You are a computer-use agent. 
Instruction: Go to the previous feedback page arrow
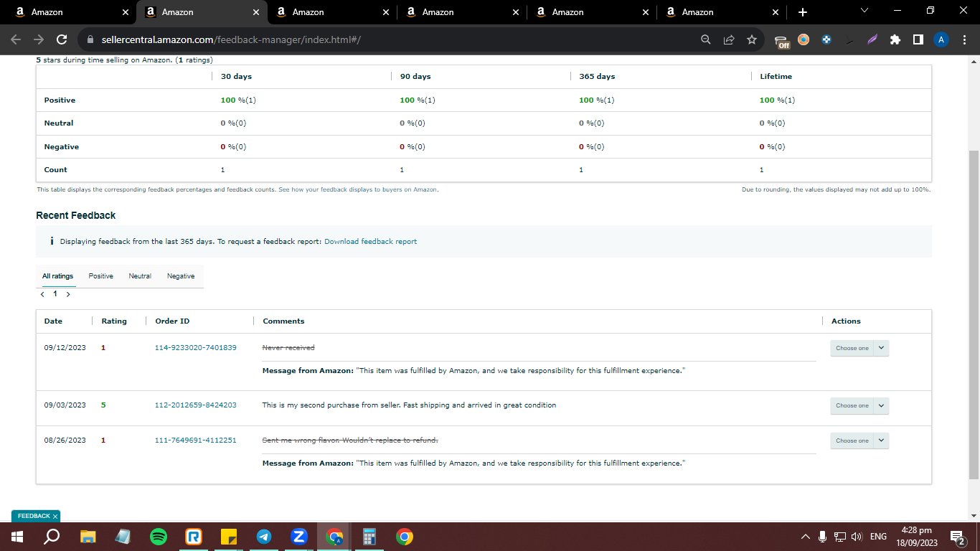[x=42, y=294]
